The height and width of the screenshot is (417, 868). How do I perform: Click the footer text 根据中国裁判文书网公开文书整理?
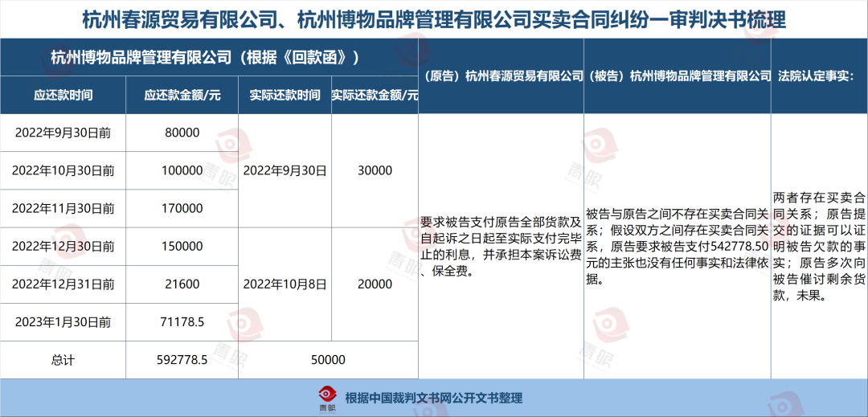pyautogui.click(x=433, y=398)
